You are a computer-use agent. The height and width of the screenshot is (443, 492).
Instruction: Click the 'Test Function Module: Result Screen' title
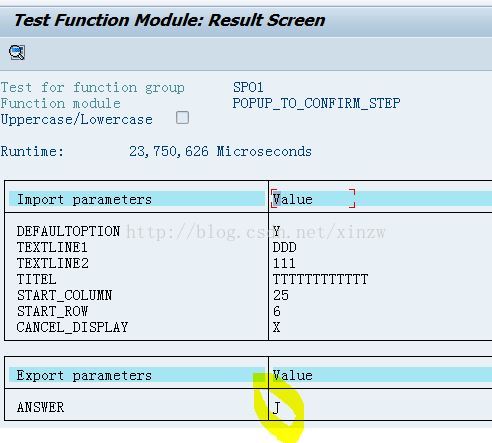tap(170, 20)
